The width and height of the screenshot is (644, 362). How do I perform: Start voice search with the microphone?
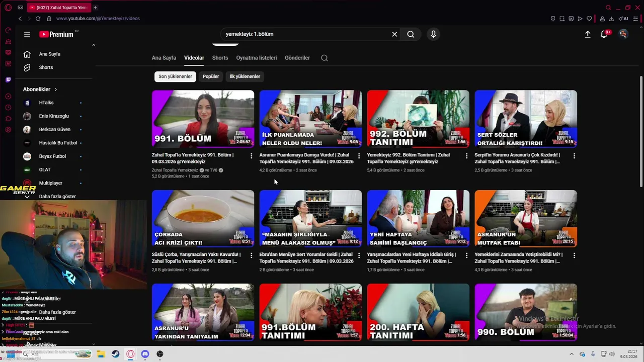pyautogui.click(x=433, y=34)
